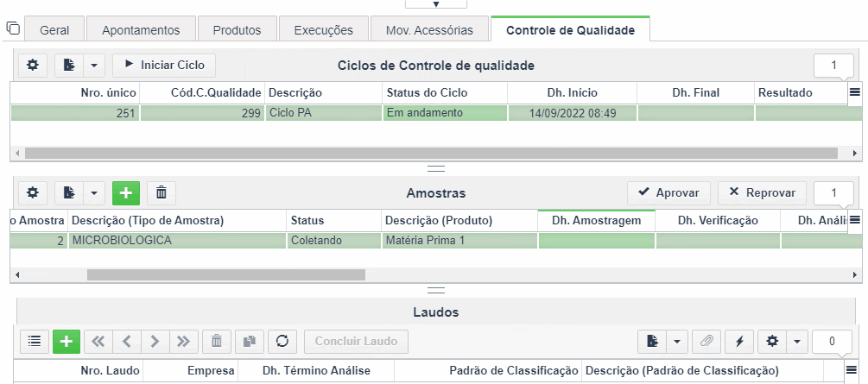Click 14/09/2022 08:49 date cell

[573, 113]
